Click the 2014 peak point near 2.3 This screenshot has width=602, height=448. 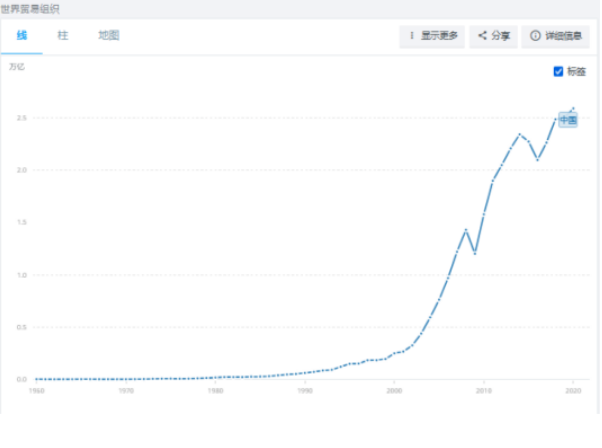click(x=520, y=134)
